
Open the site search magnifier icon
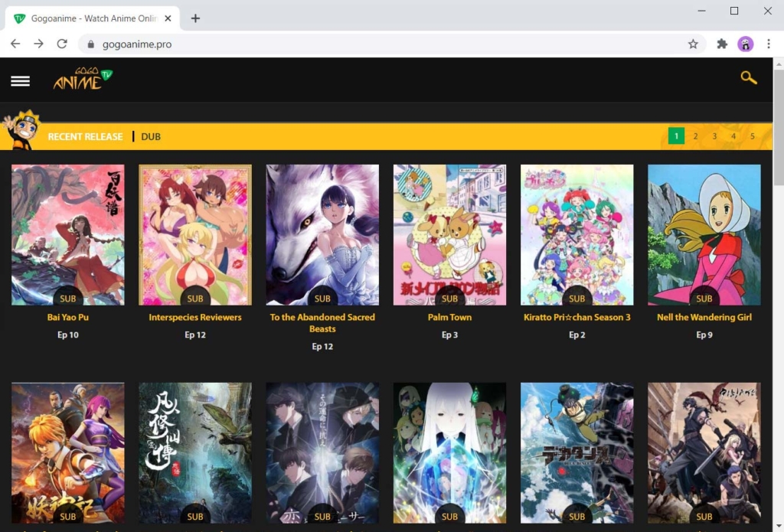pos(749,77)
